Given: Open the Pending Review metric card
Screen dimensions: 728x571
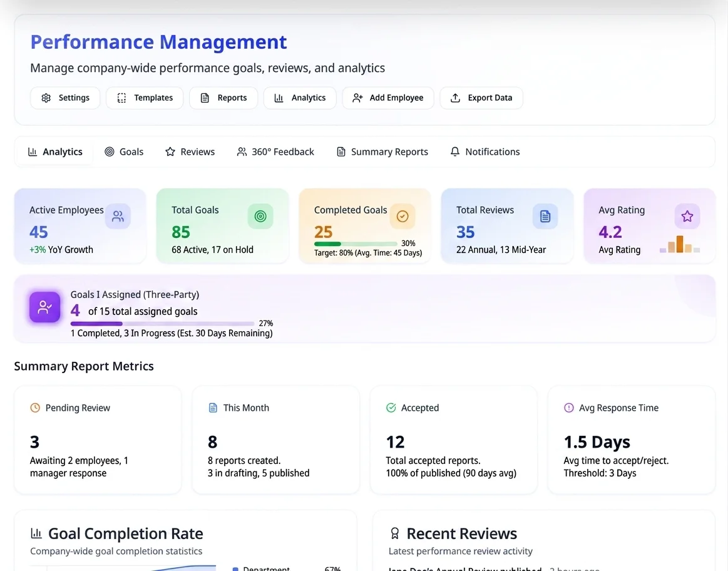Looking at the screenshot, I should click(x=98, y=440).
